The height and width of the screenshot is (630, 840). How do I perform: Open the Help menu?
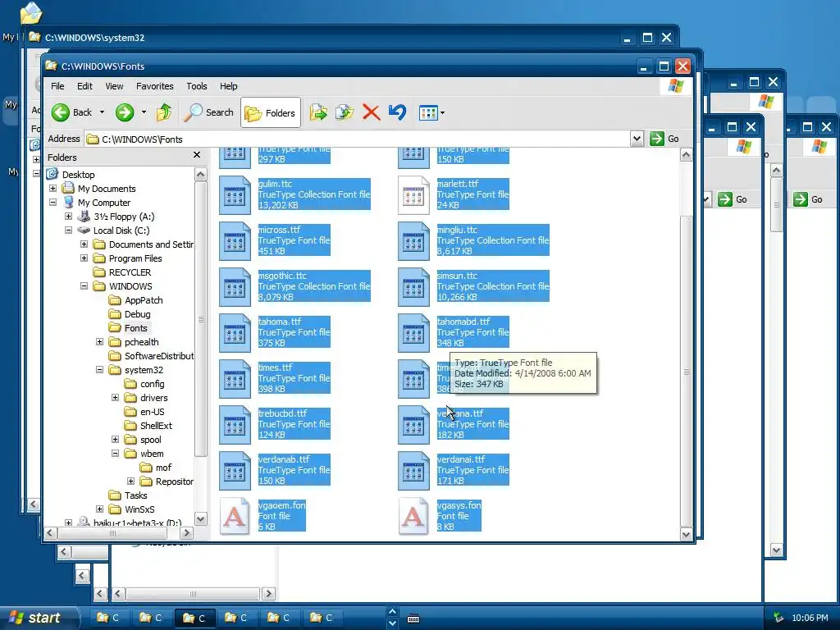pos(228,86)
